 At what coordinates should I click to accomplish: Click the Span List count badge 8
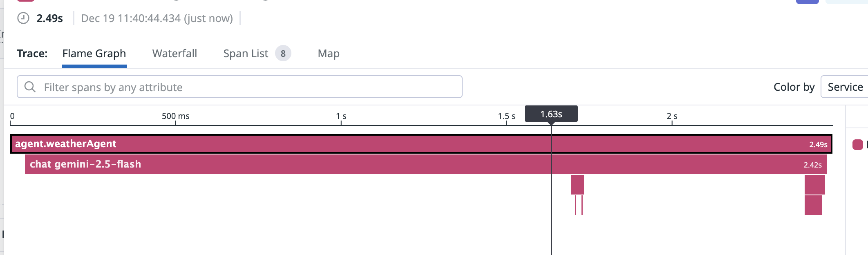click(x=283, y=54)
